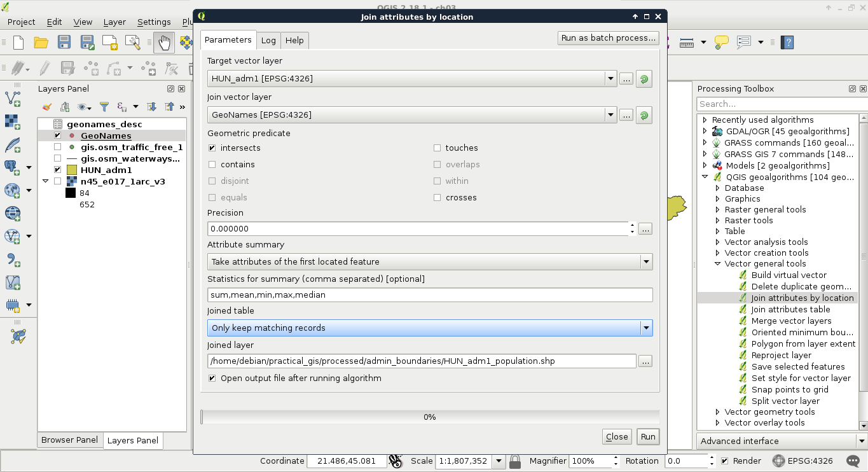Click the Close button in the dialog
Viewport: 868px width, 472px height.
point(617,436)
